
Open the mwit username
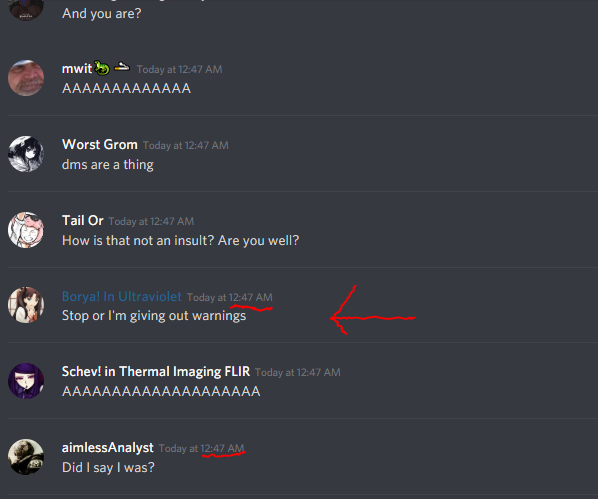(x=77, y=69)
